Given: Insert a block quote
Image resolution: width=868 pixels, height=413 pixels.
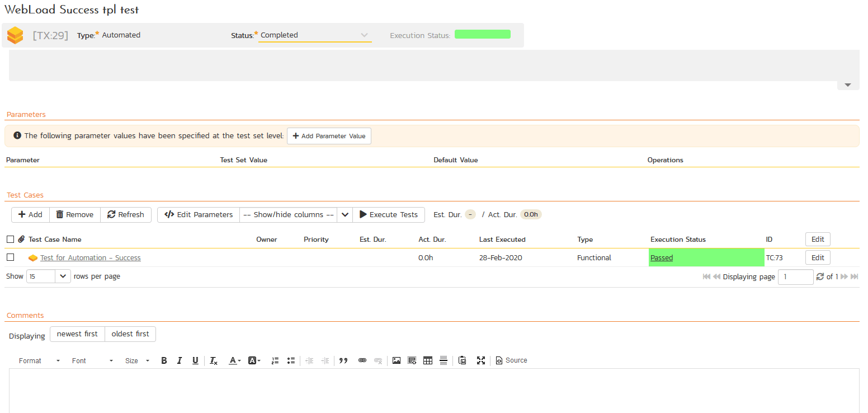Looking at the screenshot, I should 343,360.
